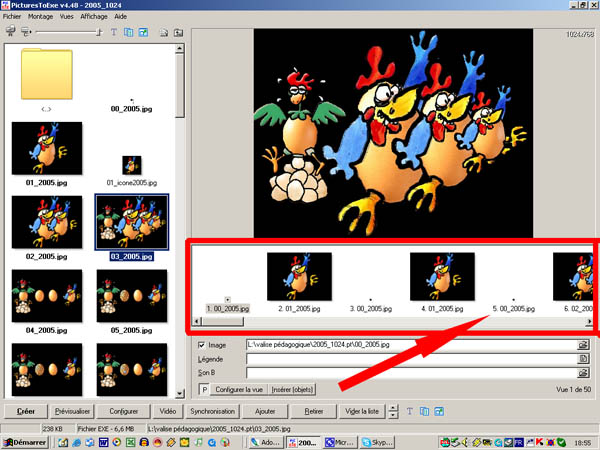The height and width of the screenshot is (450, 600).
Task: Select the 05_2005.jpg thumbnail in the file browser
Action: click(132, 296)
